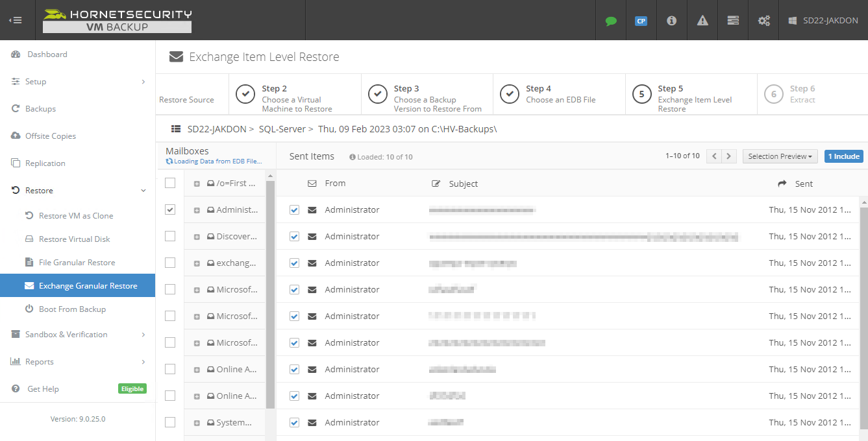This screenshot has height=441, width=868.
Task: Go to Dashboard in the sidebar
Action: pos(47,54)
